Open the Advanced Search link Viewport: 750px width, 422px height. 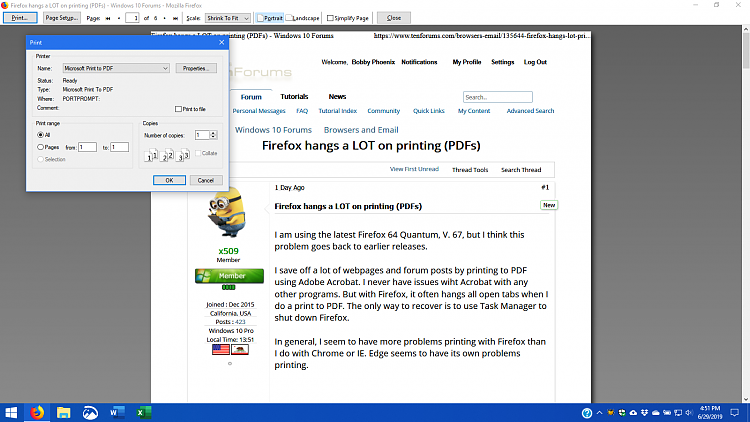click(x=530, y=111)
